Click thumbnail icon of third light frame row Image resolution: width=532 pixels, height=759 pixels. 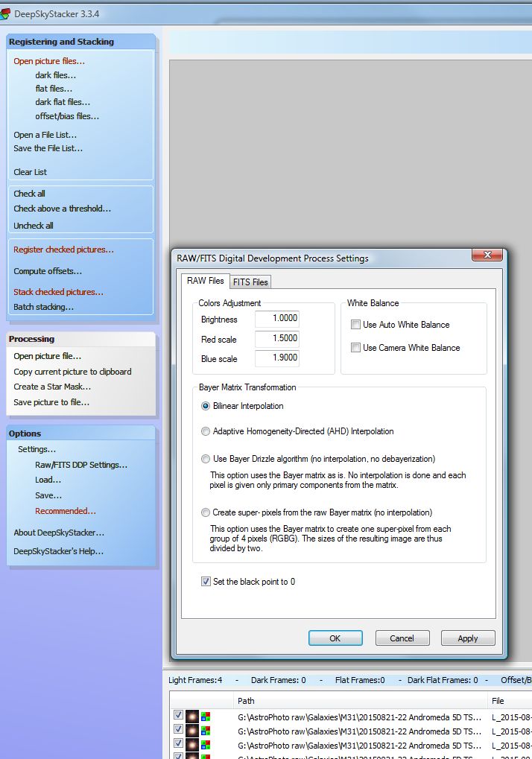(192, 745)
